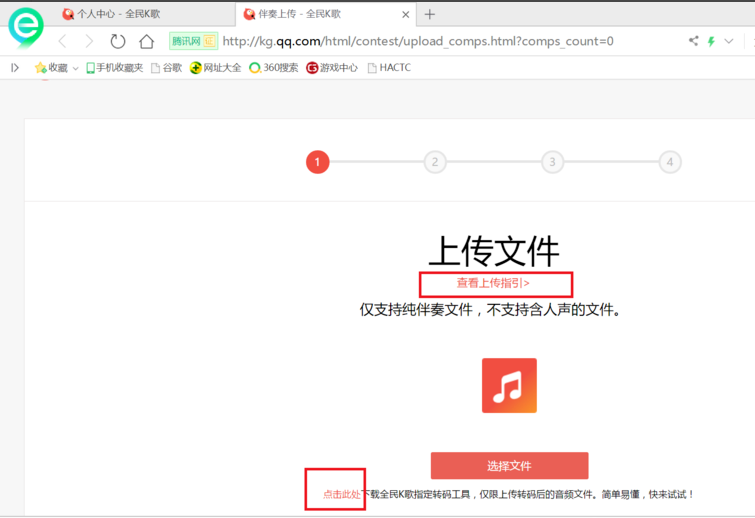Go forward to next page
The height and width of the screenshot is (518, 755).
(89, 41)
